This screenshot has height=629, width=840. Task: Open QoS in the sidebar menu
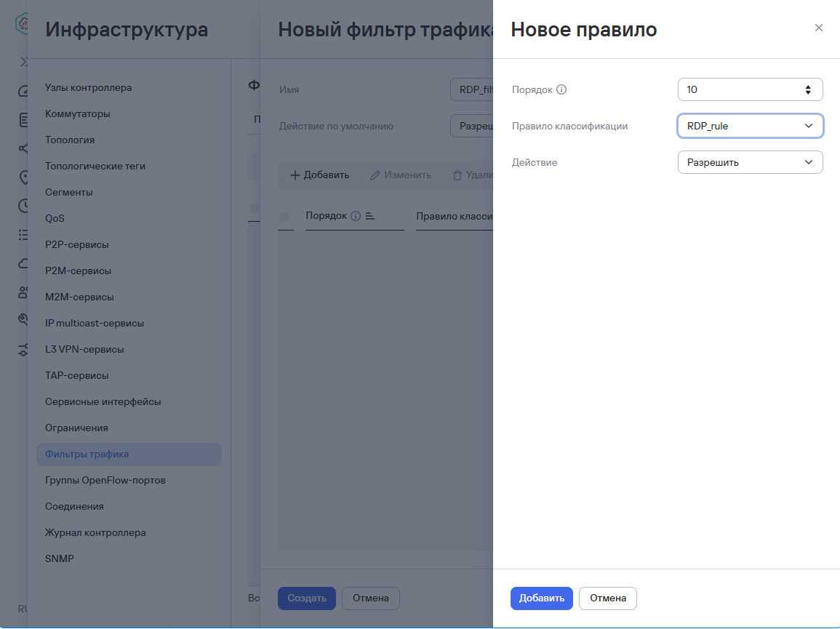(55, 219)
